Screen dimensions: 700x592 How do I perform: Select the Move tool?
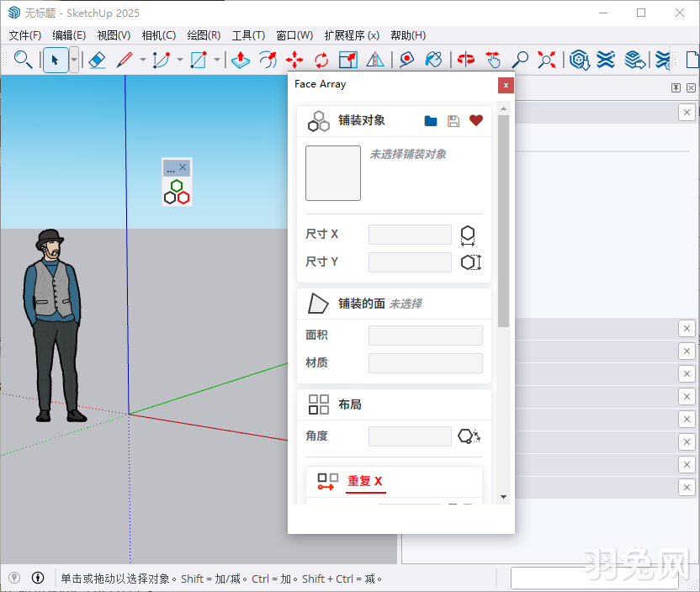[x=294, y=60]
